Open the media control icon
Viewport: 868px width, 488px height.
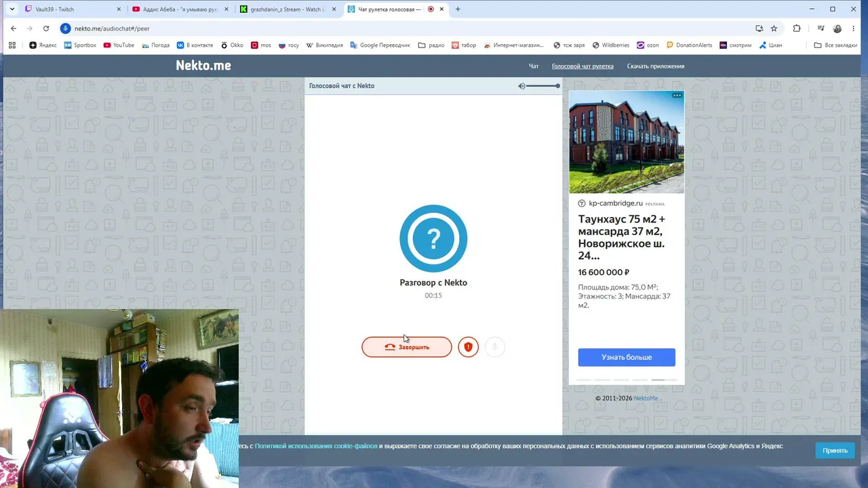point(821,28)
